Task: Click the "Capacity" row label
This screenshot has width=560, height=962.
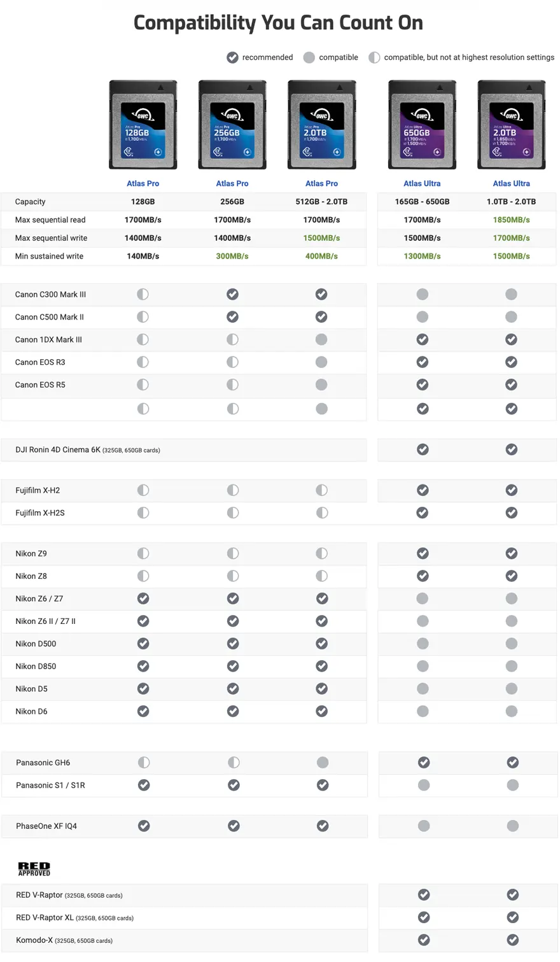Action: pos(30,202)
